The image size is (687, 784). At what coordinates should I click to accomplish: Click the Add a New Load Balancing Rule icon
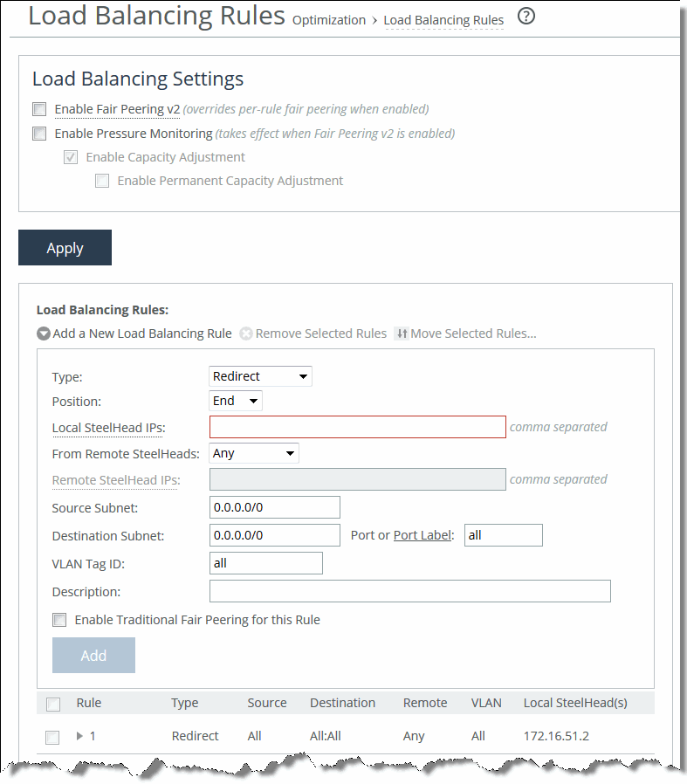(43, 334)
